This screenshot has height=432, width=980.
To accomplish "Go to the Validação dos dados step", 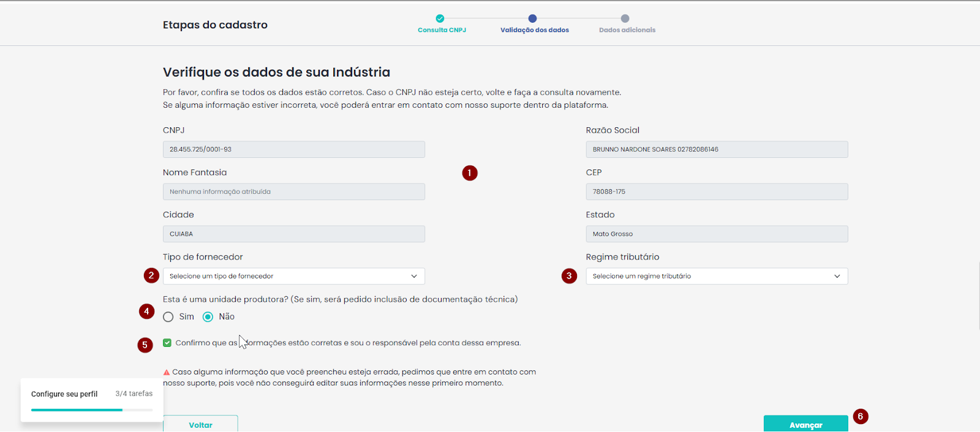I will click(532, 19).
